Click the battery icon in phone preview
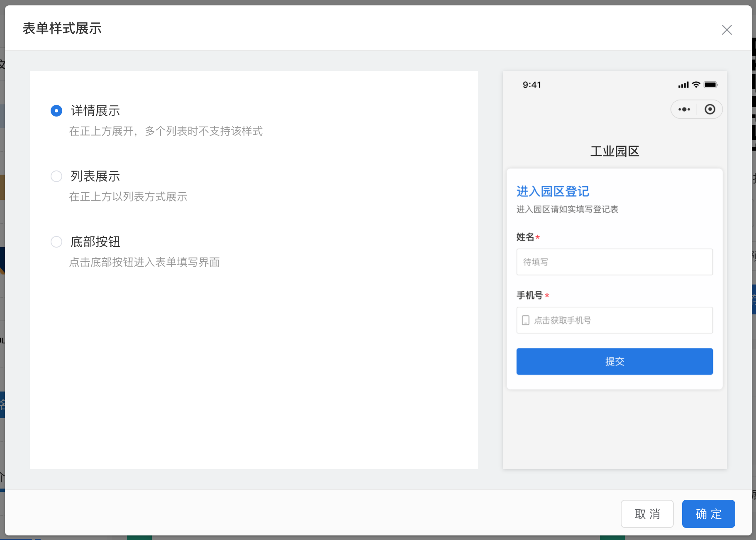This screenshot has width=756, height=540. (710, 85)
